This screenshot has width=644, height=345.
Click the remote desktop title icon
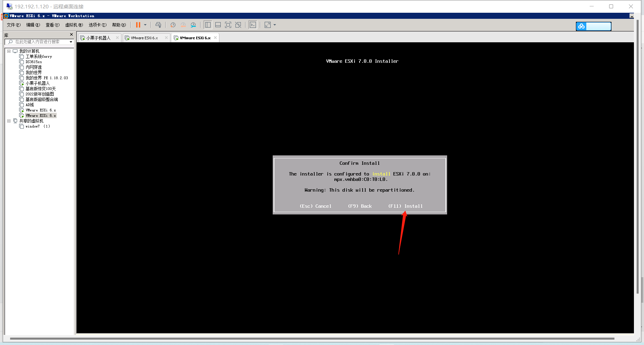[x=9, y=6]
